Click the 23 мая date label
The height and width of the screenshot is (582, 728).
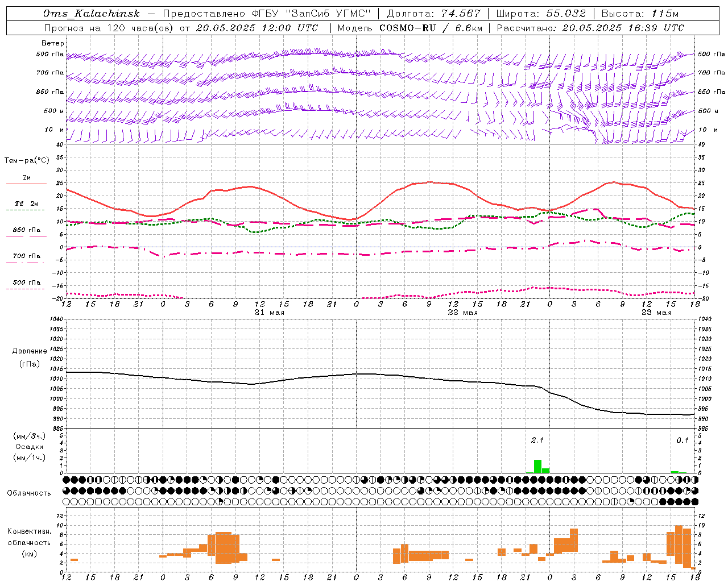(656, 313)
